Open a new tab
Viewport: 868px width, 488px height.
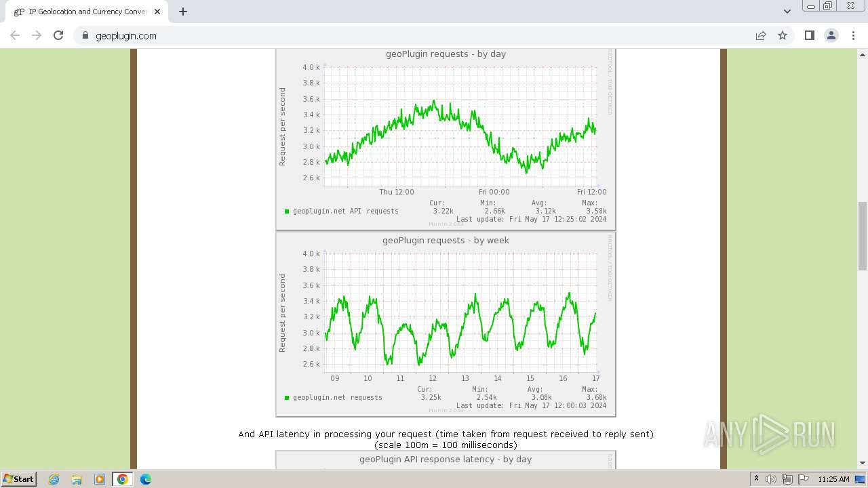pos(183,12)
